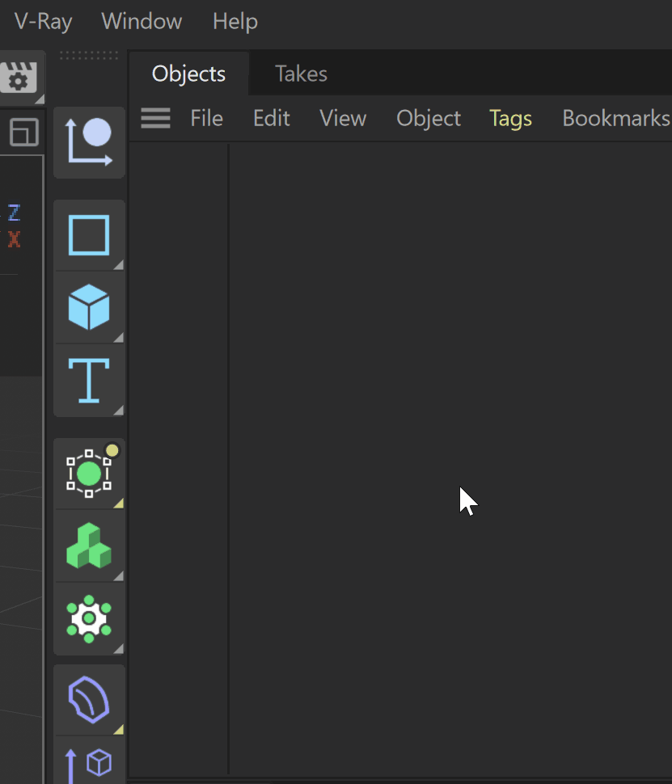672x784 pixels.
Task: Click the Subdivision Surface generator icon
Action: (x=89, y=474)
